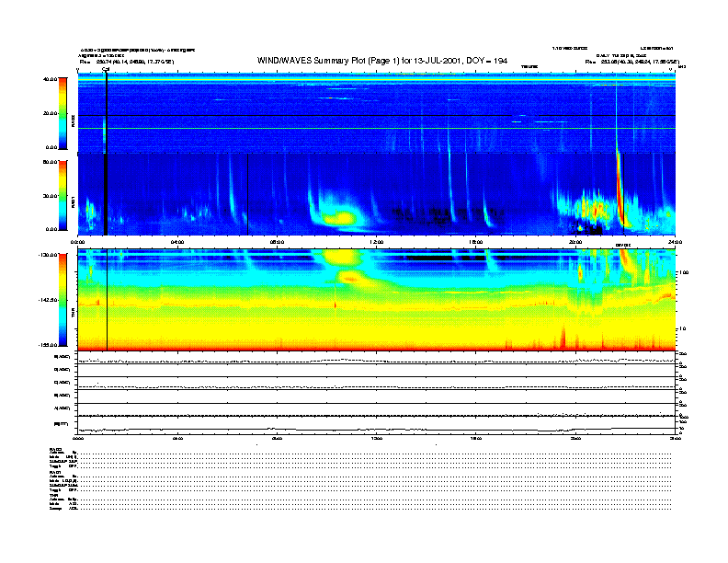Viewport: 728px width, 563px height.
Task: Click 12:00 tick label under RAD1 spectrogram
Action: 377,242
